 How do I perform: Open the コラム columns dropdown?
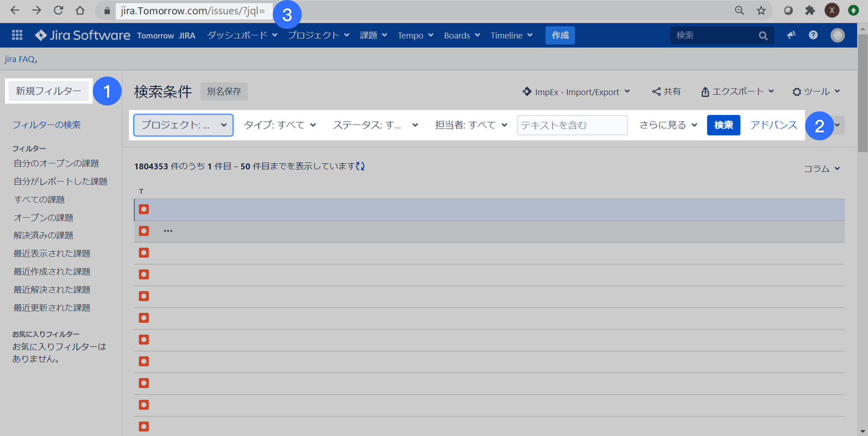[821, 168]
